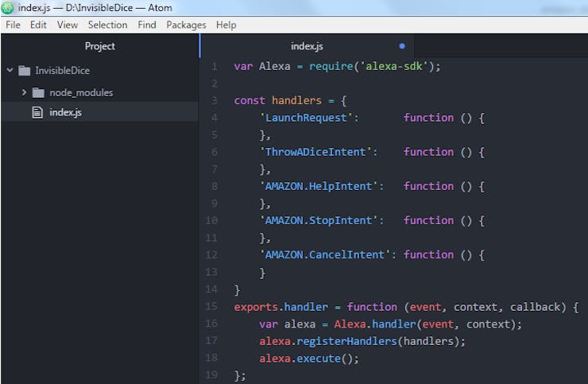The image size is (588, 384).
Task: Click the function keyword on line 12
Action: tap(428, 255)
